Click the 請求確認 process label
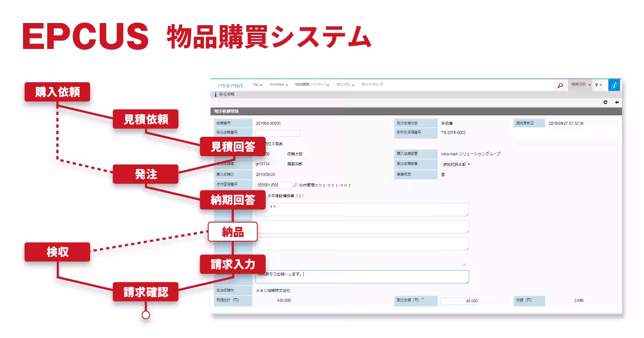 [x=146, y=292]
